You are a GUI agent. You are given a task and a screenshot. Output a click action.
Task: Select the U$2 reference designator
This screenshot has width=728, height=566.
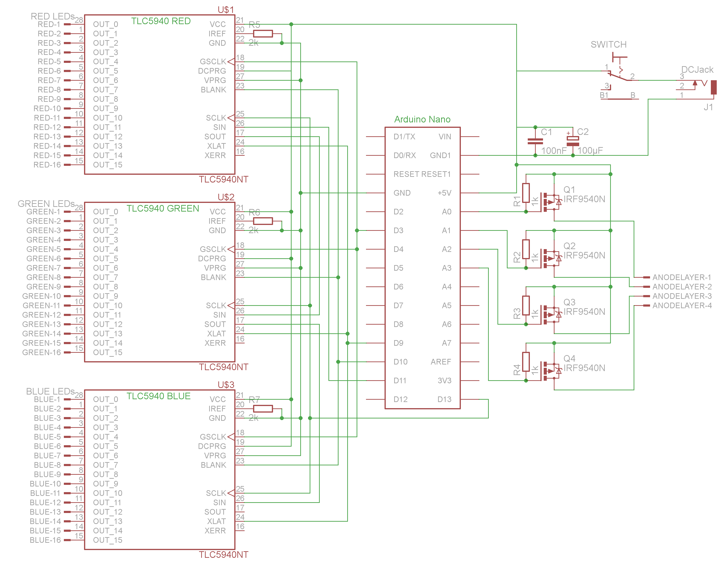[226, 197]
